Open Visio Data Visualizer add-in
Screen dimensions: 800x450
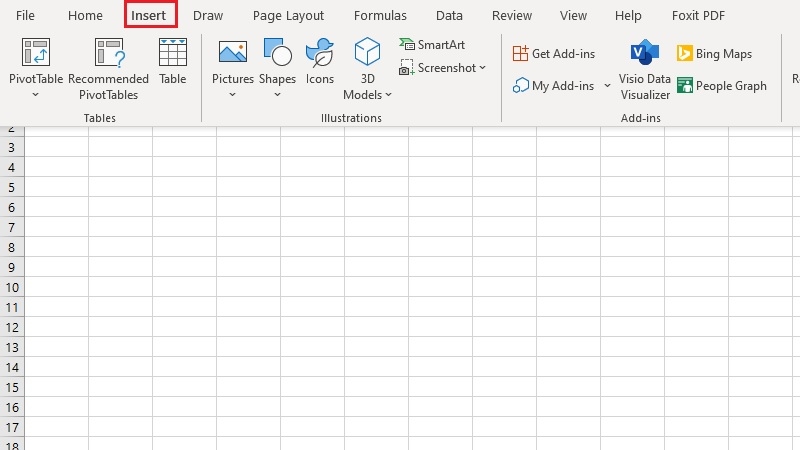click(x=645, y=69)
